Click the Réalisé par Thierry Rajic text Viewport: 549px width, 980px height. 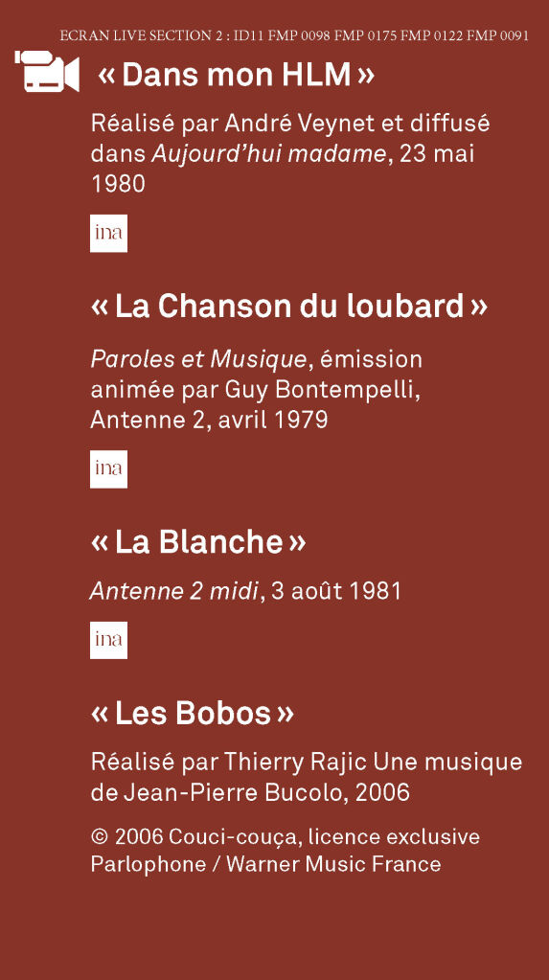coord(230,763)
